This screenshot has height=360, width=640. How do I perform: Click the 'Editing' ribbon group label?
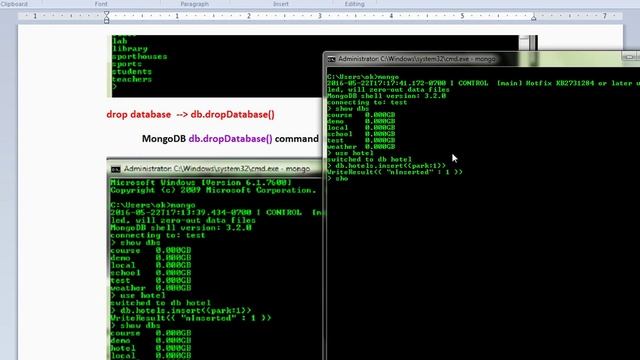(x=354, y=4)
